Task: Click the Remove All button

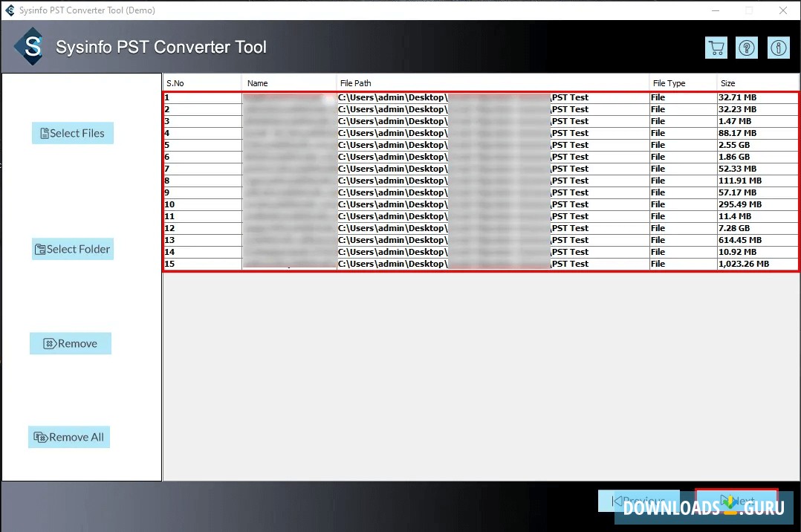Action: click(68, 437)
